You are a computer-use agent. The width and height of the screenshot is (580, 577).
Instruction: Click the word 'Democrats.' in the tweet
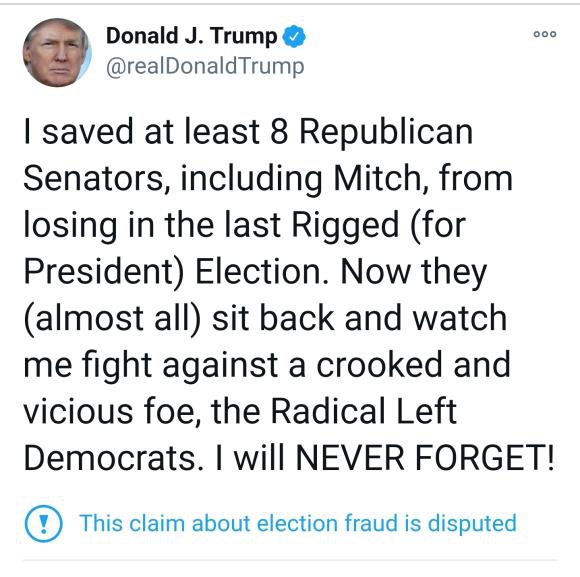coord(114,458)
